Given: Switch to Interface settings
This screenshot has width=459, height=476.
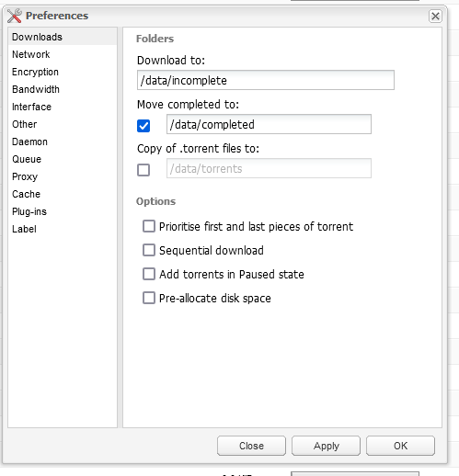Looking at the screenshot, I should tap(63, 107).
